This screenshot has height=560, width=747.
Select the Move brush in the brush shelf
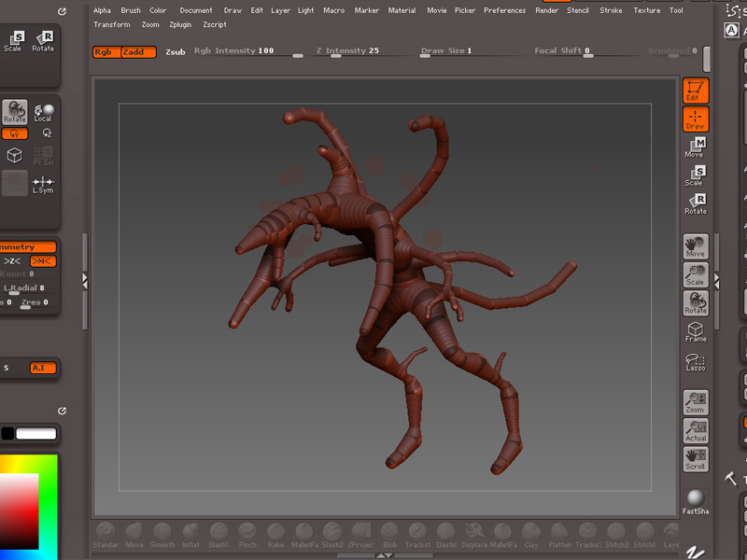pos(134,535)
